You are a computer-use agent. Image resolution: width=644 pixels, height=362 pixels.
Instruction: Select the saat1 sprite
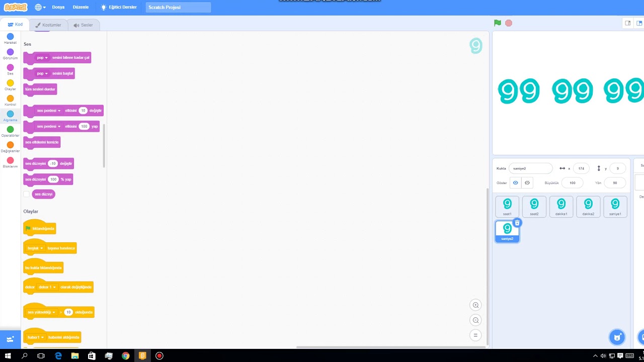[507, 207]
